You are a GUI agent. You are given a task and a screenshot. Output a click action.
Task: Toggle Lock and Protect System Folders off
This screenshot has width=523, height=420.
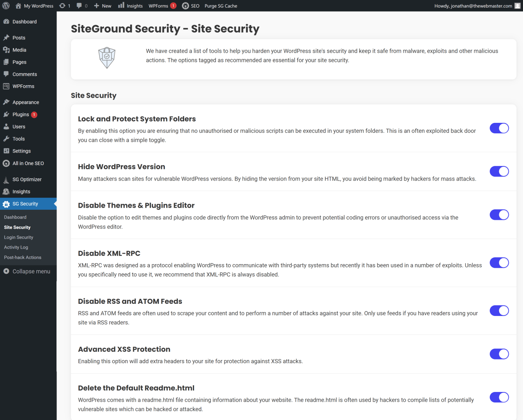click(499, 128)
